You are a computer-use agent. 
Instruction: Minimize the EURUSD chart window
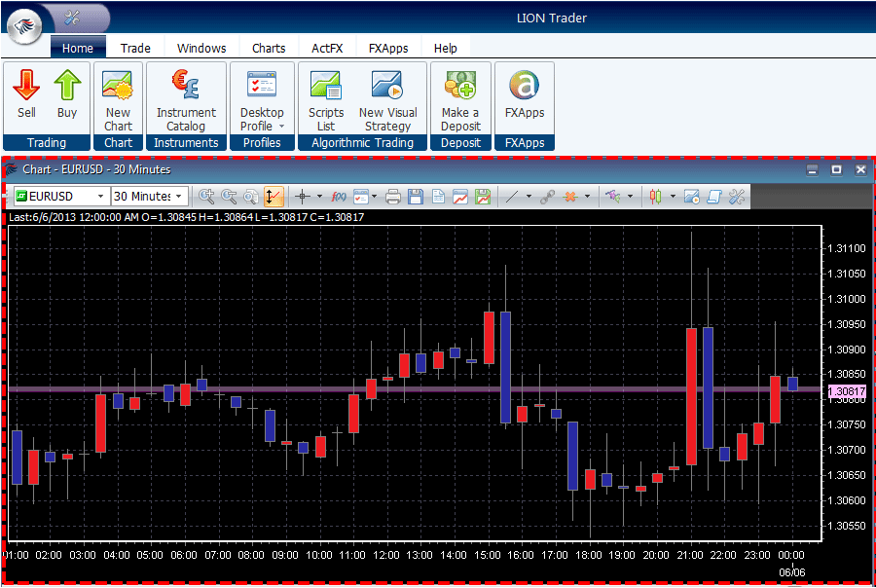(813, 170)
